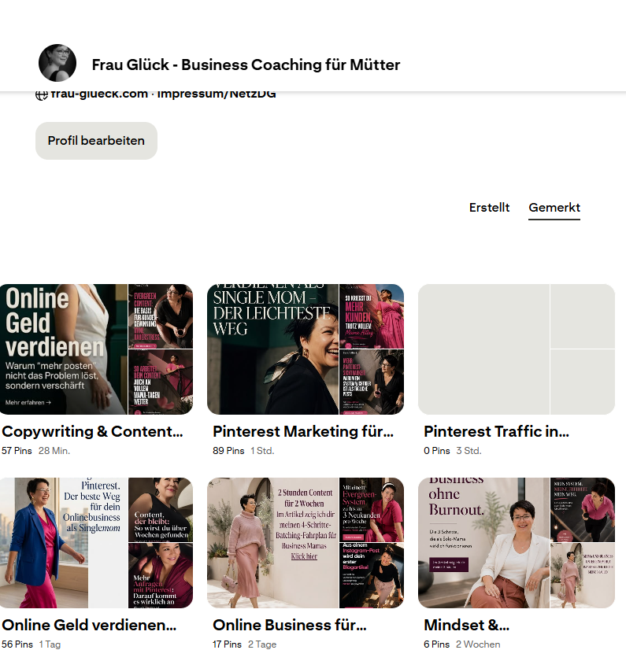
Task: Open '2 Stunden Content' board cover image
Action: click(x=272, y=543)
